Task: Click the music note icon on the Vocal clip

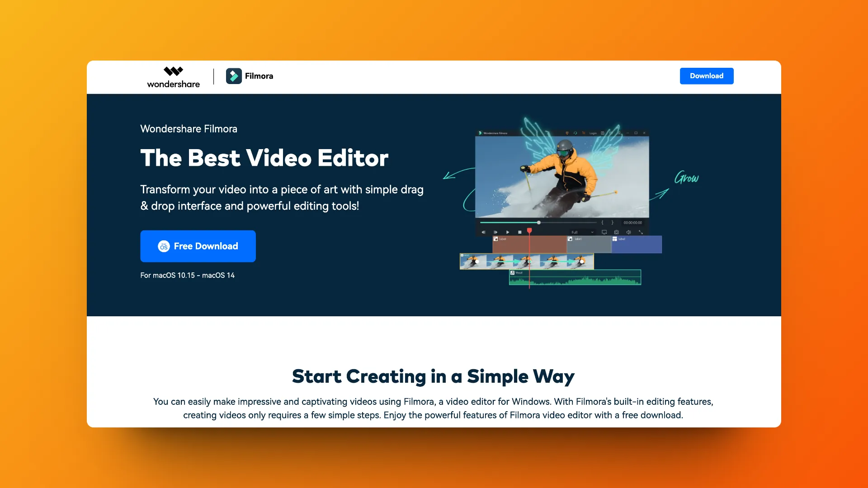Action: click(512, 273)
